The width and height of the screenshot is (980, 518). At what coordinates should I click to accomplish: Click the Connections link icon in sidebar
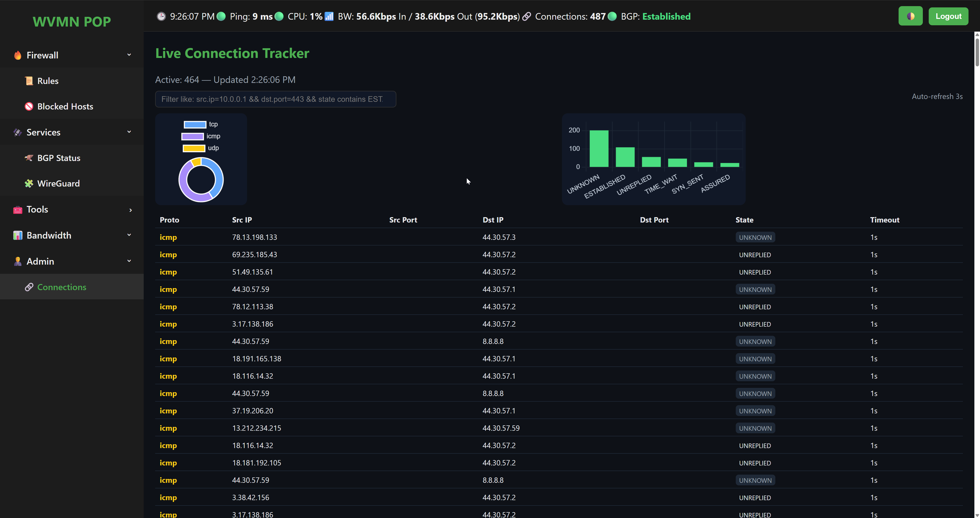point(29,287)
